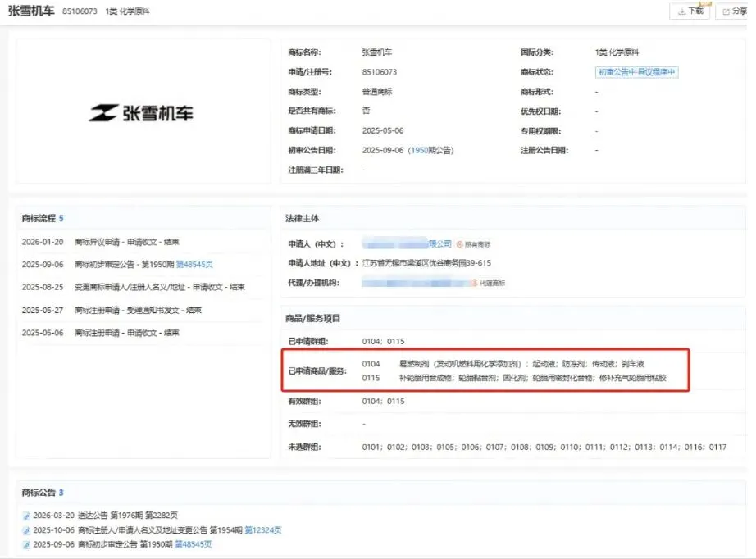Click the 所有商标 icon link
This screenshot has width=756, height=559.
click(x=473, y=244)
